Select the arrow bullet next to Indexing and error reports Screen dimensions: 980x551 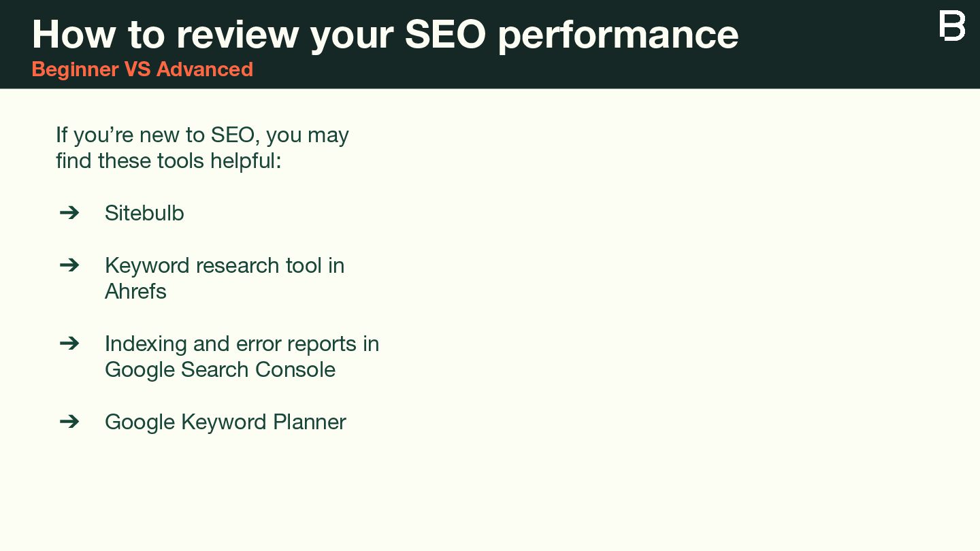click(69, 343)
